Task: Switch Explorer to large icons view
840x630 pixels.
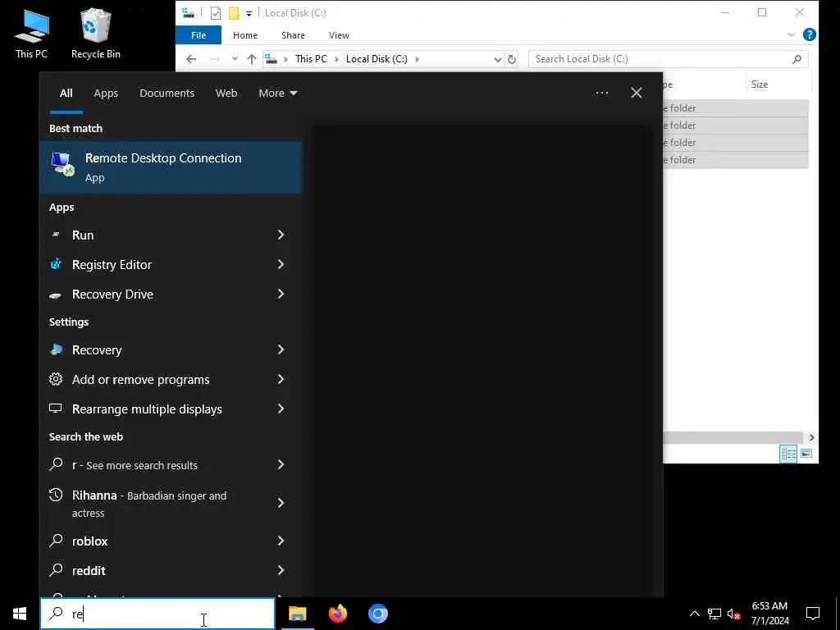Action: [x=806, y=454]
